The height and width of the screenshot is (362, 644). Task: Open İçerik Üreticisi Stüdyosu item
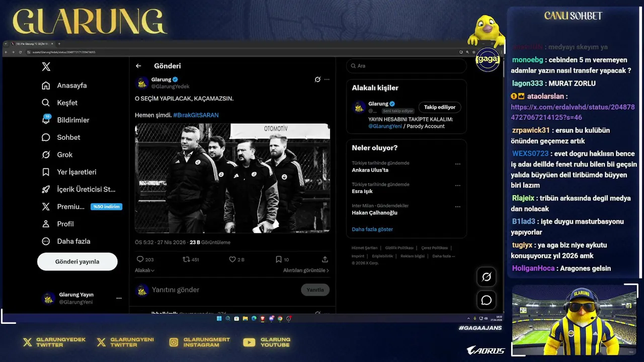pos(78,190)
